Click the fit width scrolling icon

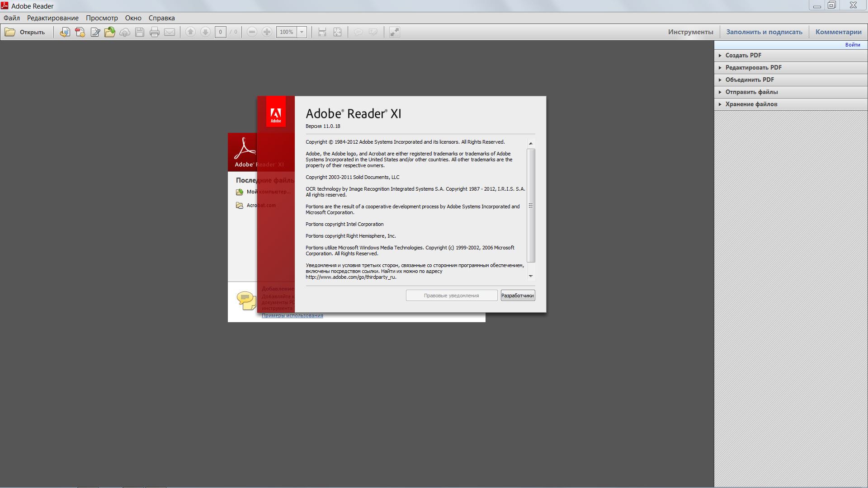(322, 32)
